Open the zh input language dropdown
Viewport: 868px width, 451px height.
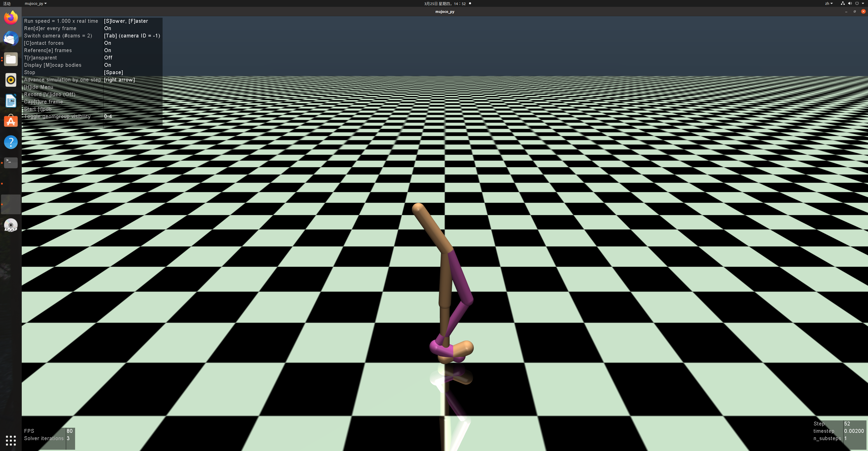pos(829,3)
